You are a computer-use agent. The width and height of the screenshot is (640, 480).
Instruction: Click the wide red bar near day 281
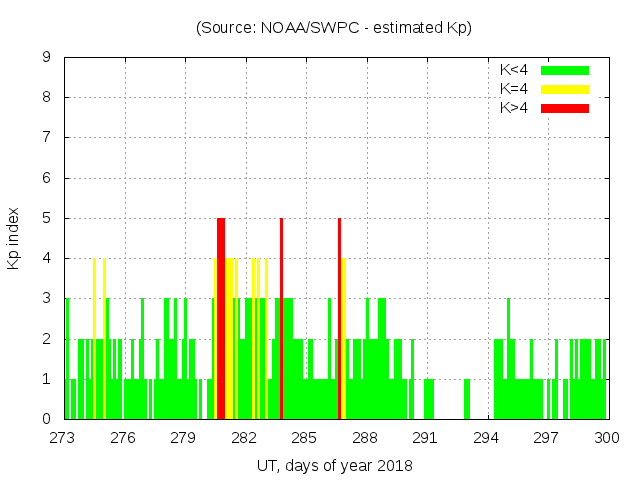(221, 320)
